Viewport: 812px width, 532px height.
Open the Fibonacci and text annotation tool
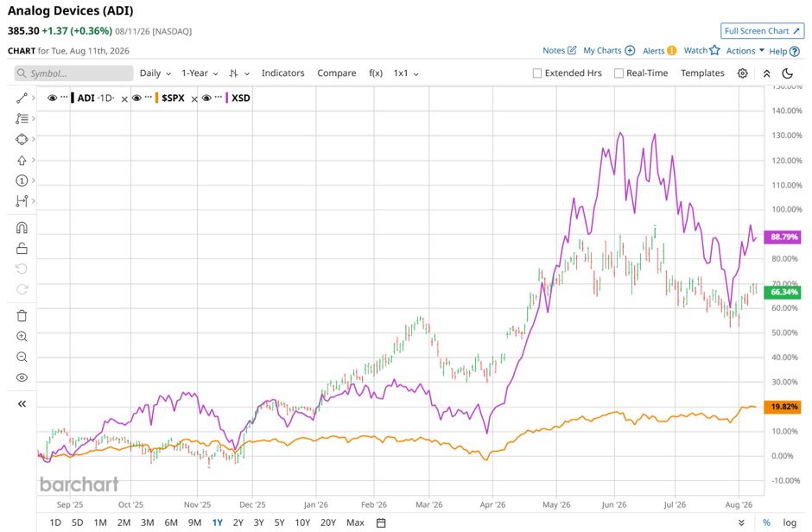pos(22,118)
